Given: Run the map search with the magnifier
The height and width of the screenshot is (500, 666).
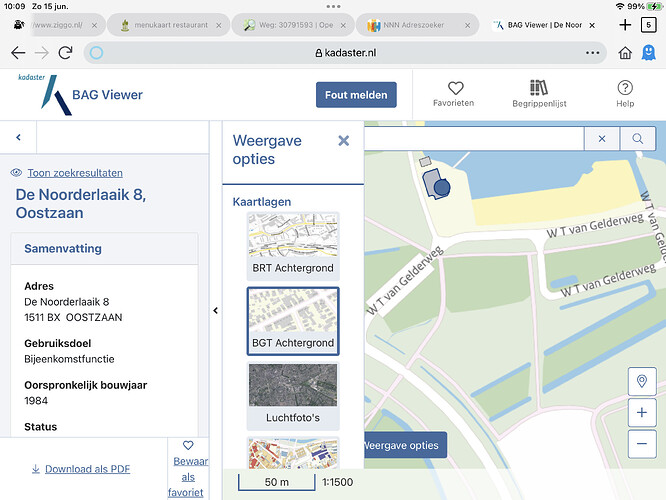Looking at the screenshot, I should click(x=637, y=138).
